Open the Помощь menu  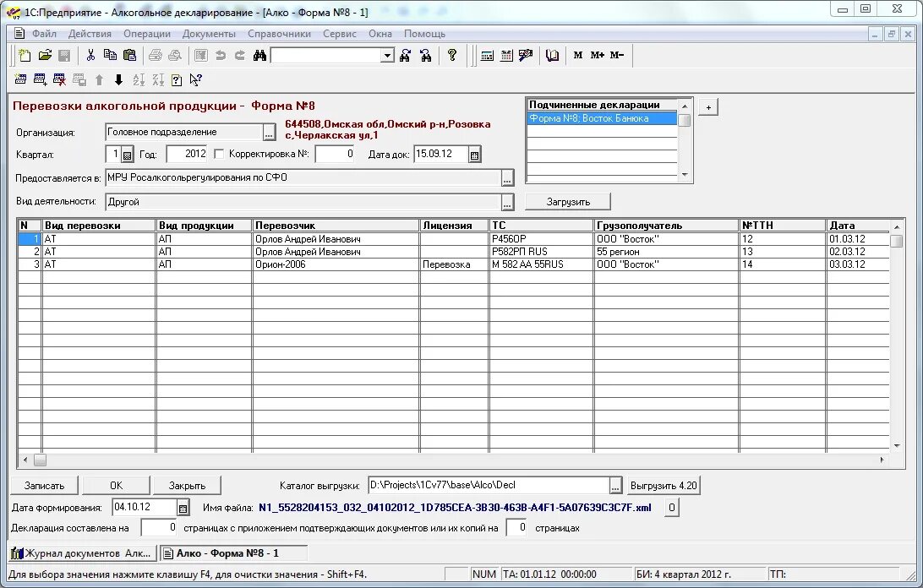click(424, 34)
